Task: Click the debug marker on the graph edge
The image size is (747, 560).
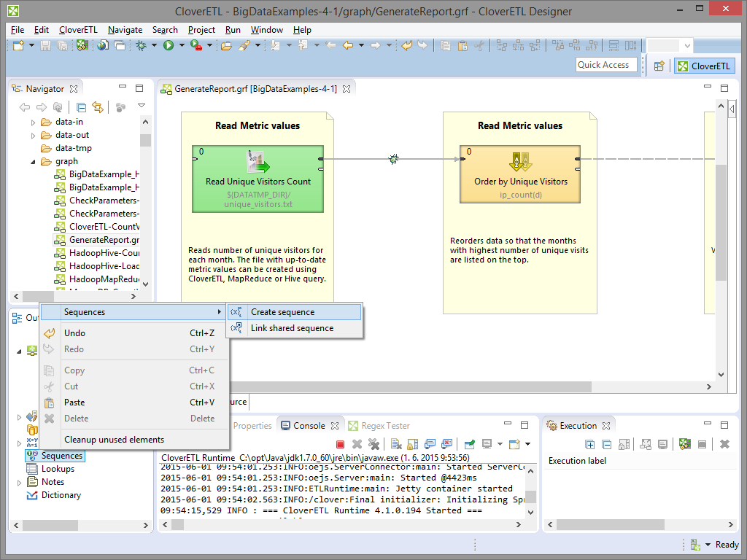Action: (x=394, y=158)
